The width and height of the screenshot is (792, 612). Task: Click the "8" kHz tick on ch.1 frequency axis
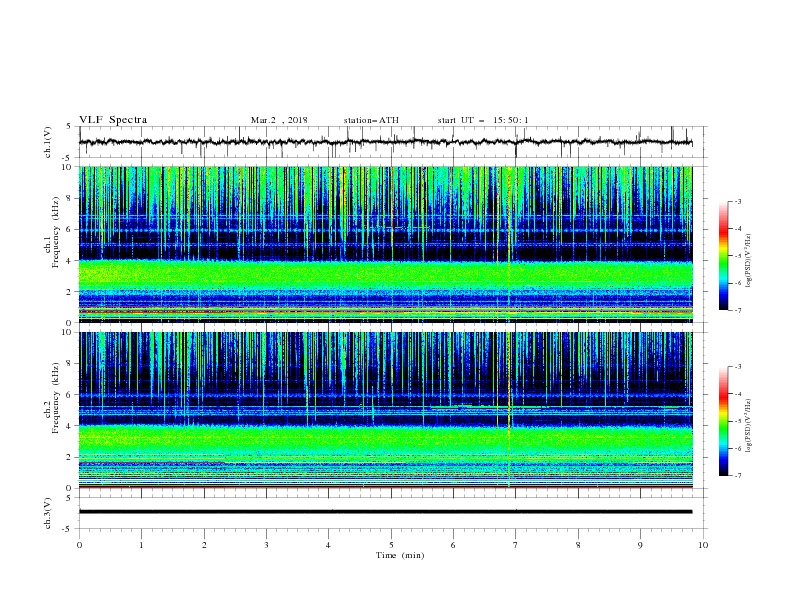pyautogui.click(x=71, y=198)
